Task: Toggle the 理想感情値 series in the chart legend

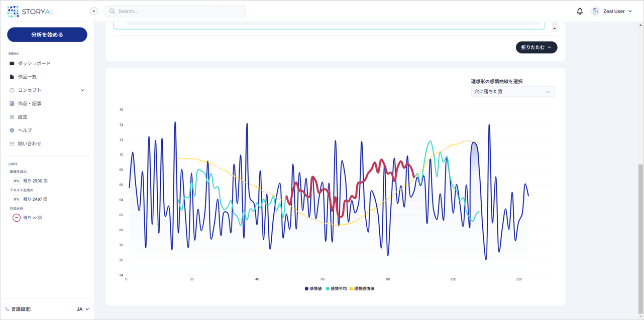Action: (362, 289)
